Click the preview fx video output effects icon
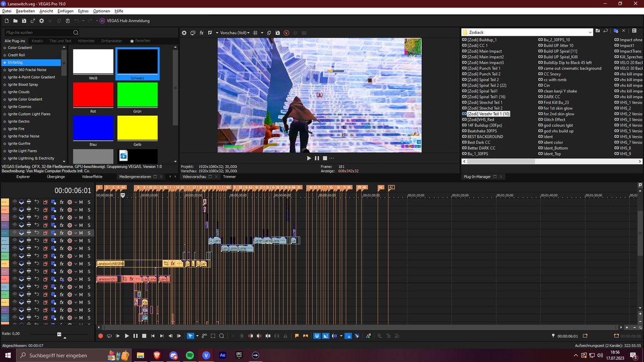This screenshot has height=362, width=644. (201, 33)
